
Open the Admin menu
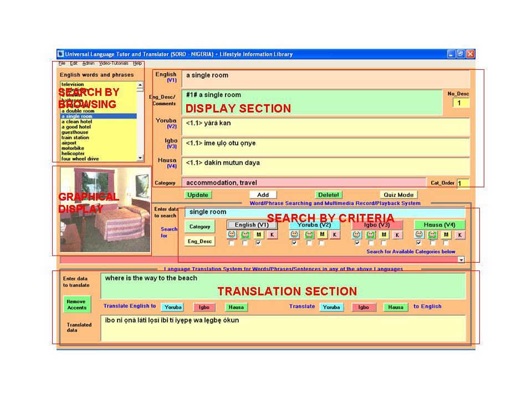[88, 64]
